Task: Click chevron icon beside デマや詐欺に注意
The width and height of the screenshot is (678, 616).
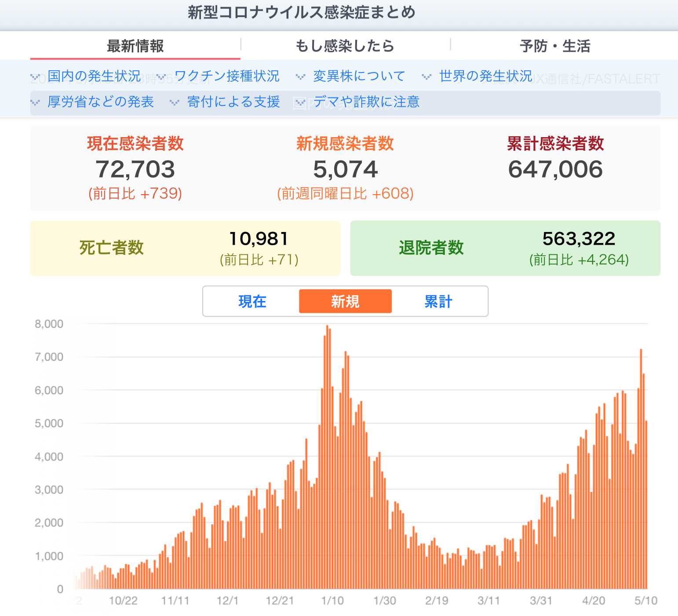Action: coord(300,103)
